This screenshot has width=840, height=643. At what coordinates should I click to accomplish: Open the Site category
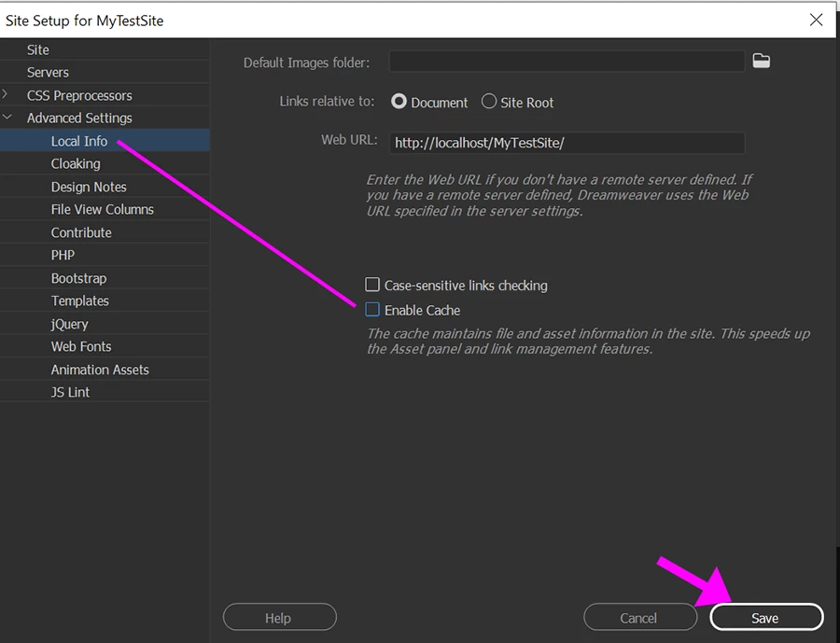(x=105, y=49)
